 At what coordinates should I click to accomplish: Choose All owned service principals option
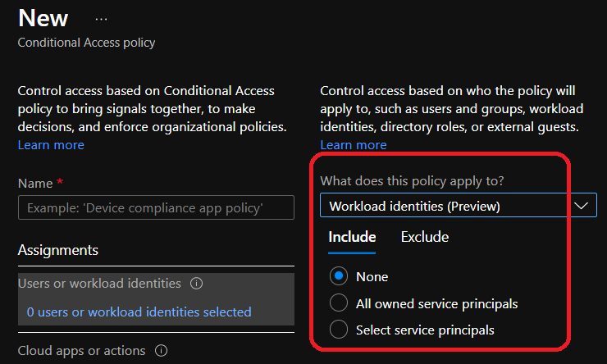coord(339,303)
